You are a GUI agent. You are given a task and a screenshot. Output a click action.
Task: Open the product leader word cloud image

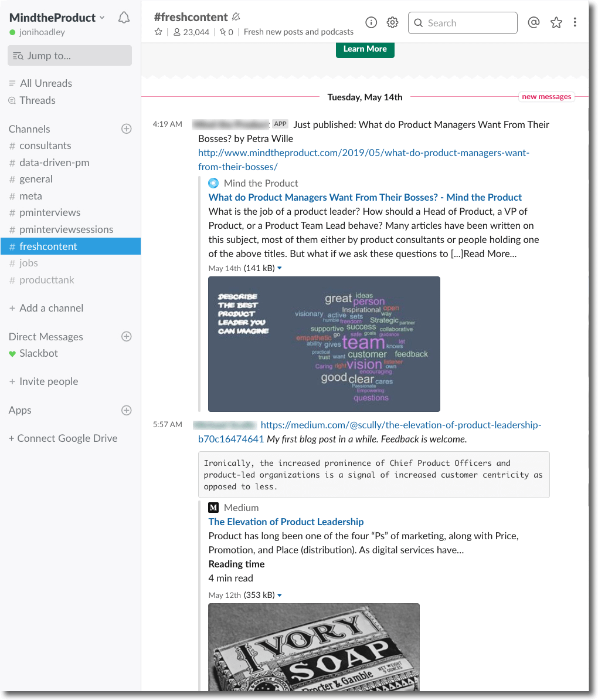(324, 344)
